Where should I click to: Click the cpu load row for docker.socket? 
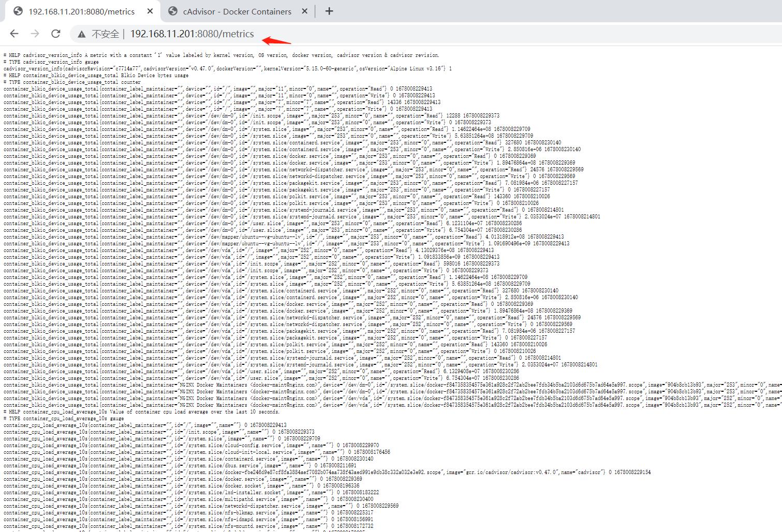tap(181, 485)
